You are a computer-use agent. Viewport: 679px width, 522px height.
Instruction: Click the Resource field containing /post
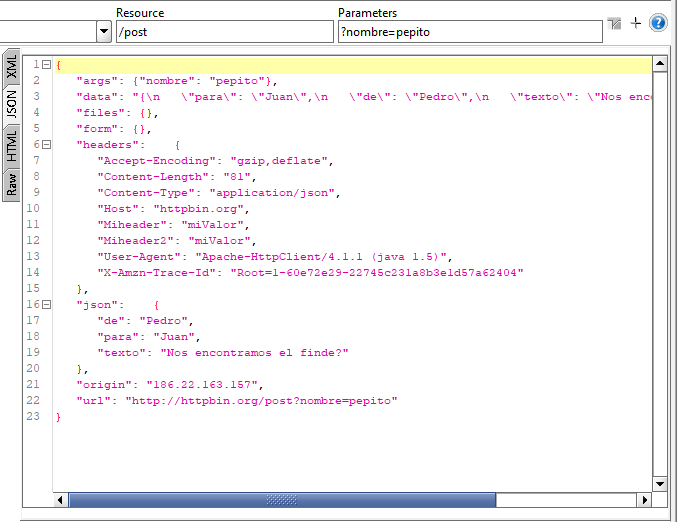click(225, 32)
